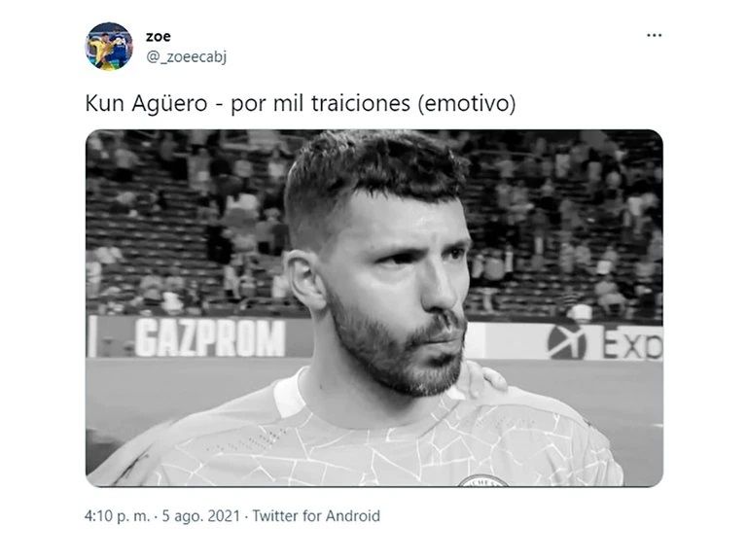Open the three-dot more options menu

point(654,35)
